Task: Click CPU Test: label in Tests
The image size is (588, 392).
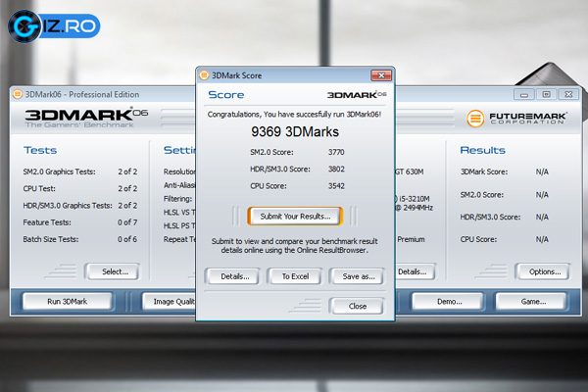Action: point(39,189)
